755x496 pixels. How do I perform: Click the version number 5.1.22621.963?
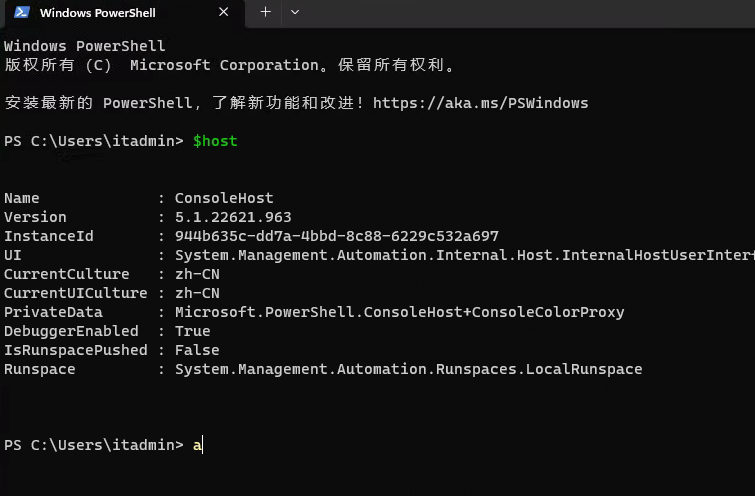(233, 217)
